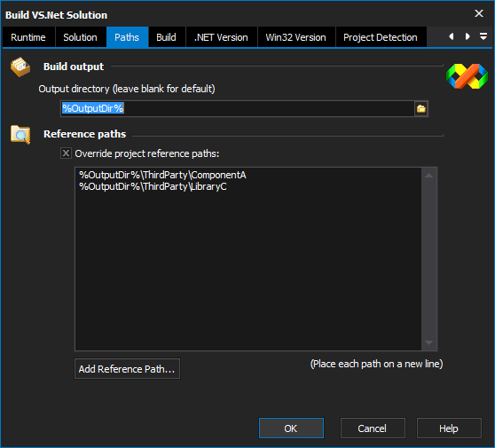Click the ThirdParty\ComponentA reference path line

pyautogui.click(x=162, y=176)
